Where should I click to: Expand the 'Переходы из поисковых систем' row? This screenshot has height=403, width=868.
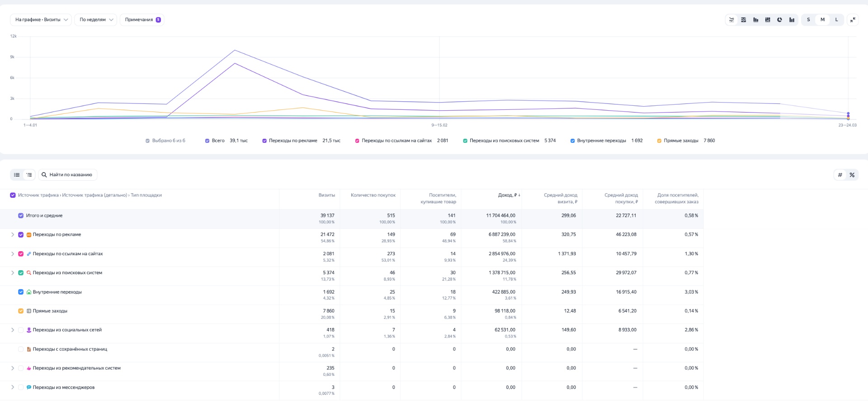13,273
